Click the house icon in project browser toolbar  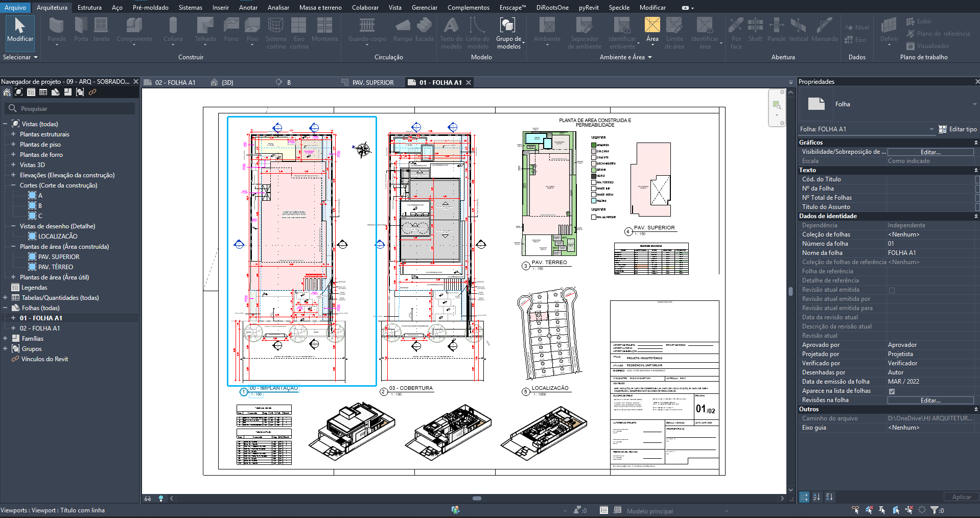pos(7,92)
